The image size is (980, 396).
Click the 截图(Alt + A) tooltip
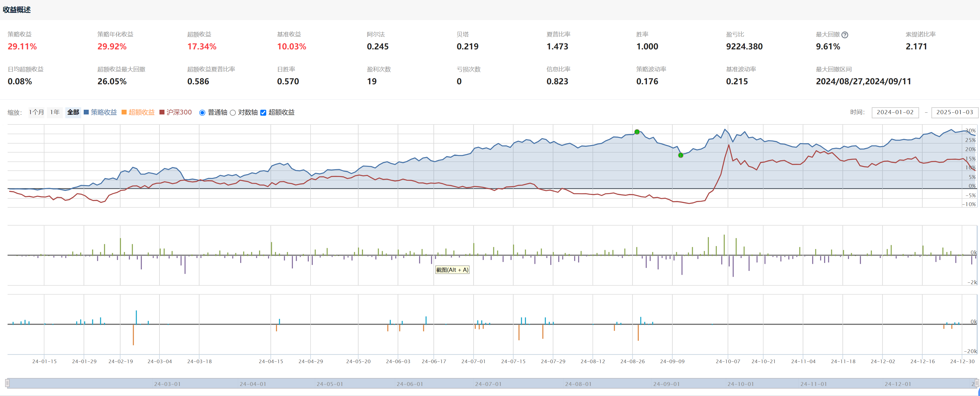pyautogui.click(x=452, y=270)
